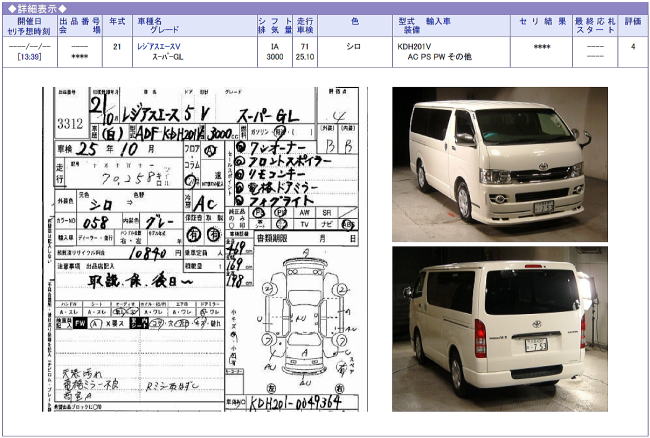Select the evaluation score 4
Screen dimensions: 650x438
[633, 47]
